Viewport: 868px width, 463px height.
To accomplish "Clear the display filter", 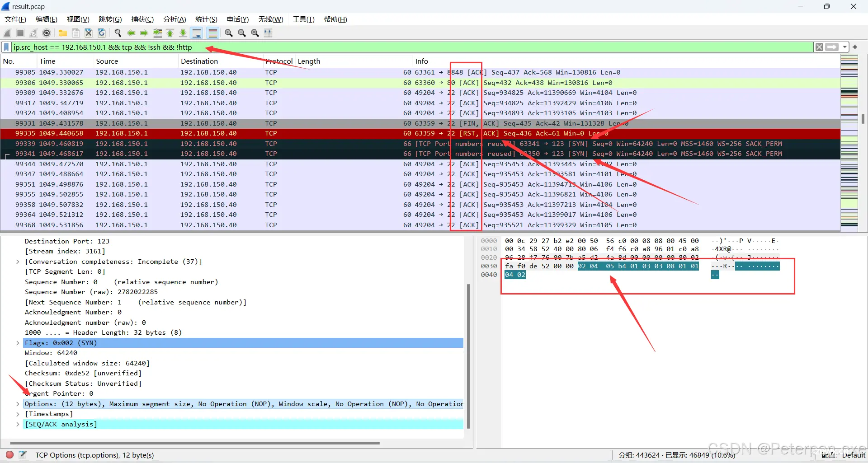I will coord(819,47).
